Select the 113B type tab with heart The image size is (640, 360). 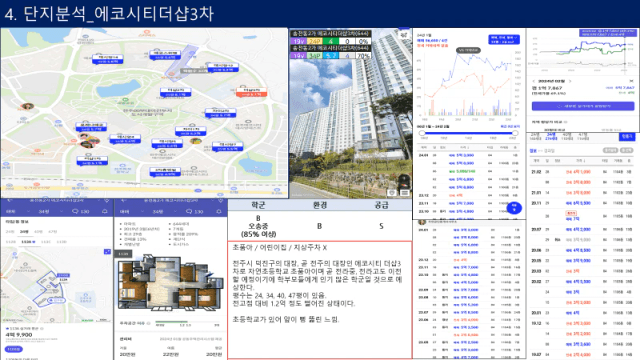pyautogui.click(x=28, y=242)
